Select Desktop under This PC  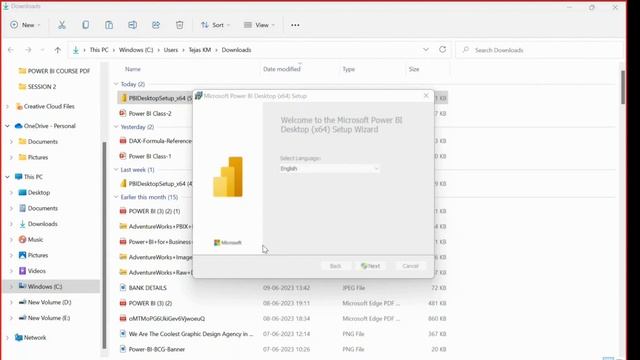tap(34, 193)
